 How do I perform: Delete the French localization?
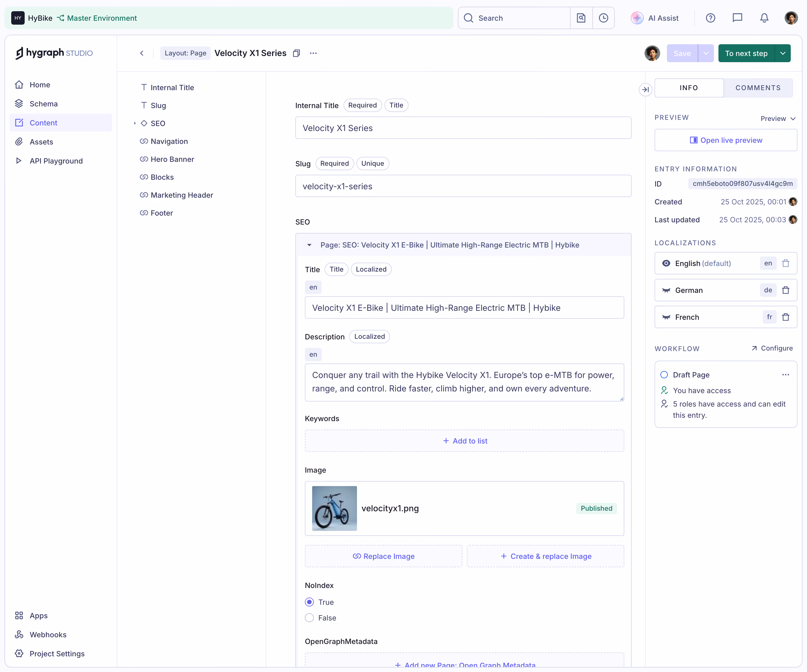[x=786, y=317]
